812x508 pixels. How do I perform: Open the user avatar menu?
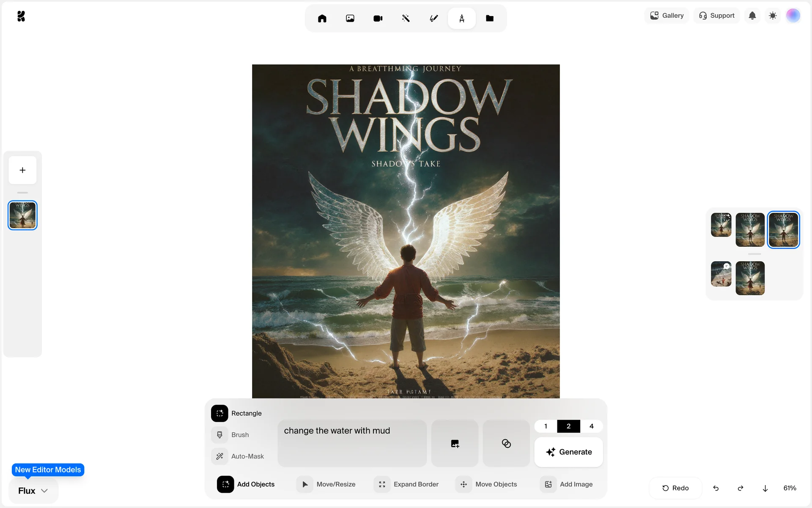click(x=793, y=16)
